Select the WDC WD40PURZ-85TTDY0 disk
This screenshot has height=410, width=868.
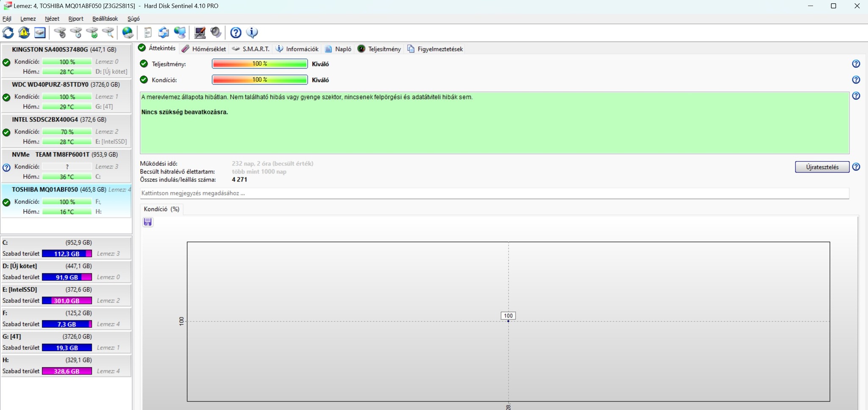66,95
